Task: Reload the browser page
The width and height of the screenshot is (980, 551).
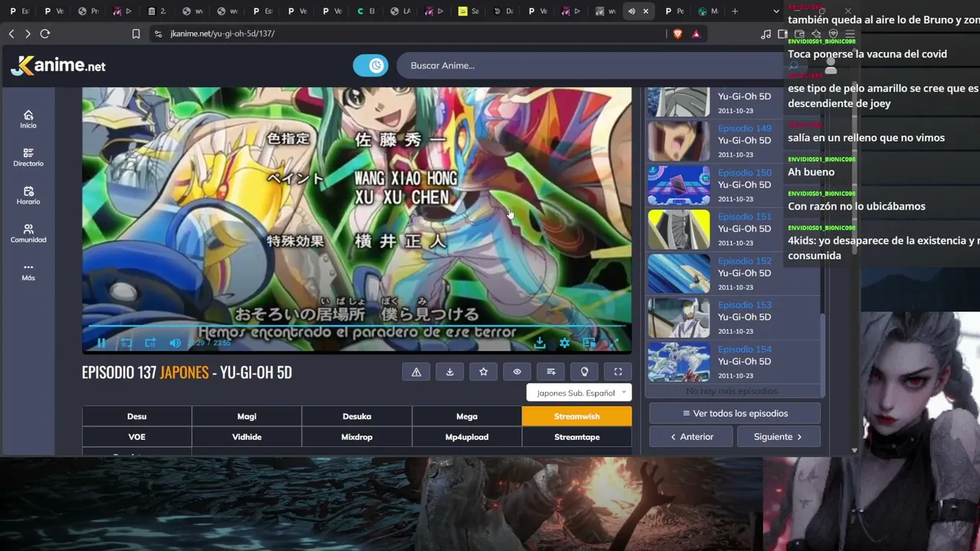Action: tap(45, 34)
